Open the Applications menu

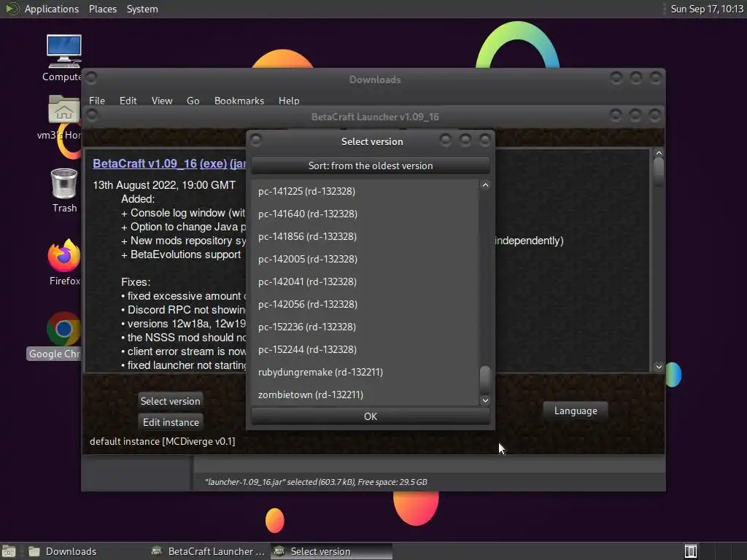(x=52, y=9)
